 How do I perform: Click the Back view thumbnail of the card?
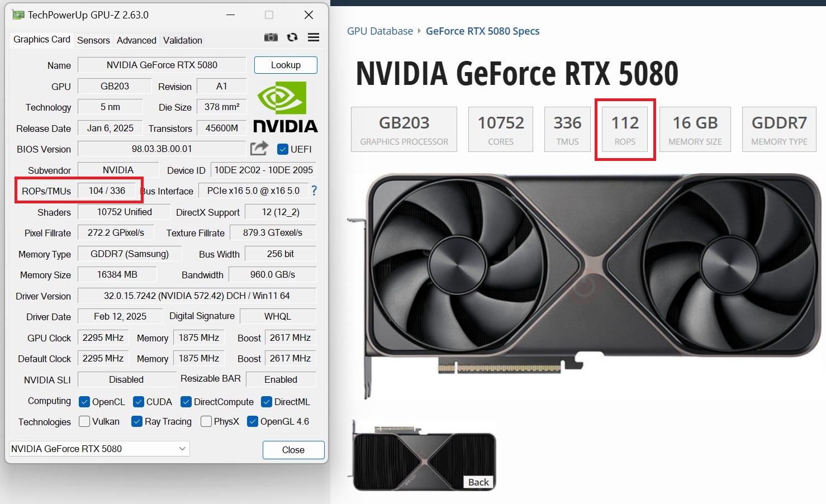click(424, 455)
